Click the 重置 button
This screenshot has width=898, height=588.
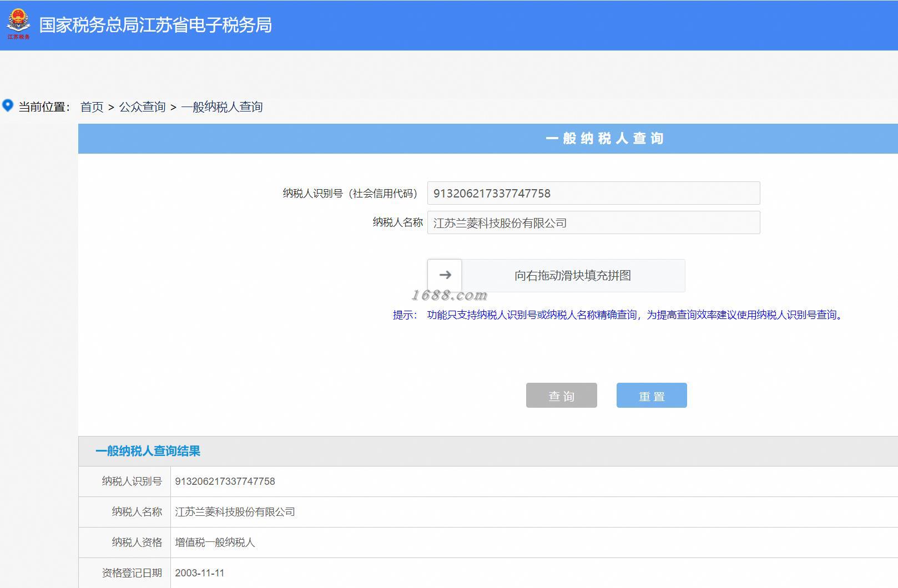tap(652, 396)
